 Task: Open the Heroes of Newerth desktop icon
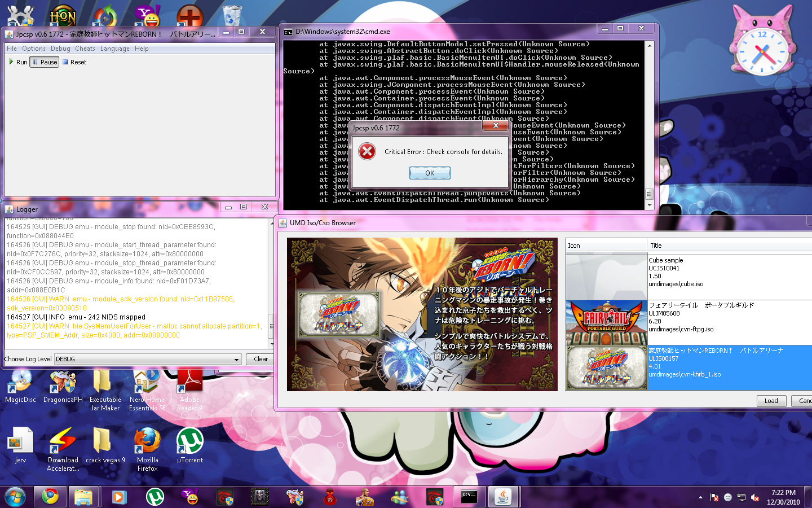click(62, 16)
